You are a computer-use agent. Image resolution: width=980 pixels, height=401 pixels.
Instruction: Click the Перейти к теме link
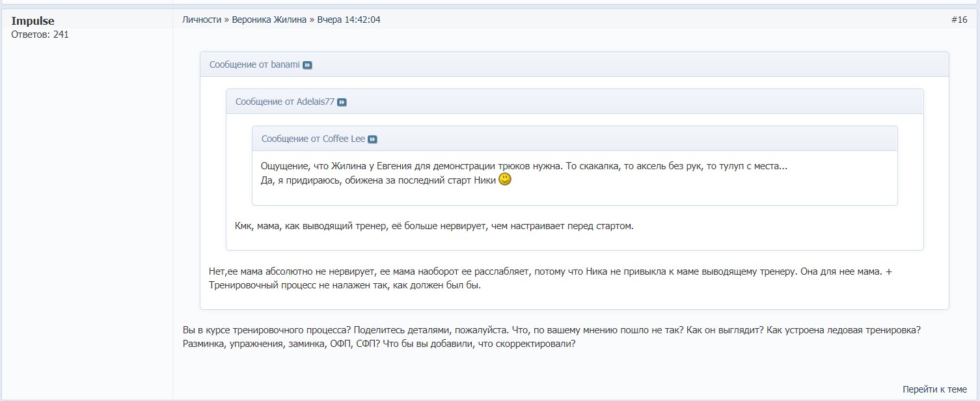tap(934, 389)
